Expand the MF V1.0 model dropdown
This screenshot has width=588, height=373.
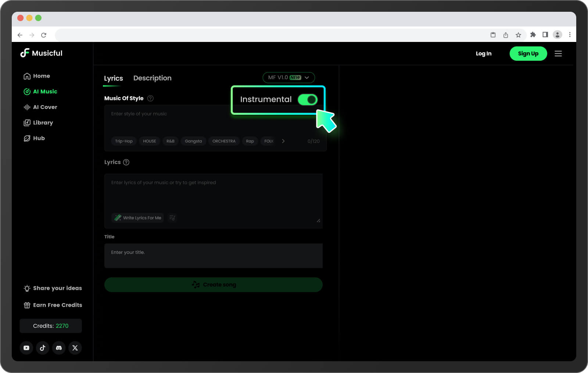click(289, 78)
